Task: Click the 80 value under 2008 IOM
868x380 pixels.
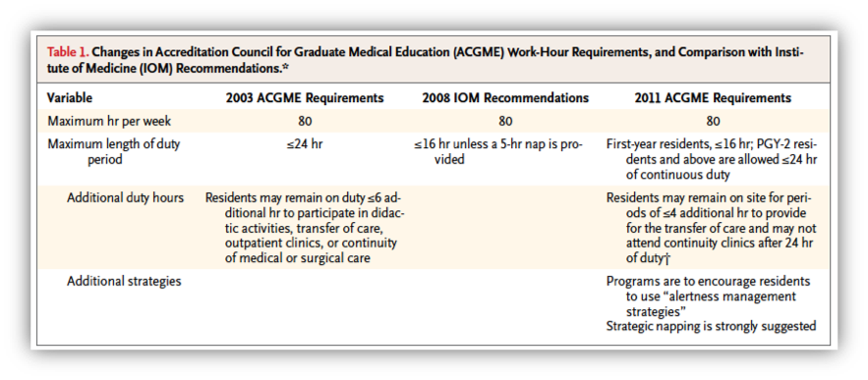Action: click(505, 121)
